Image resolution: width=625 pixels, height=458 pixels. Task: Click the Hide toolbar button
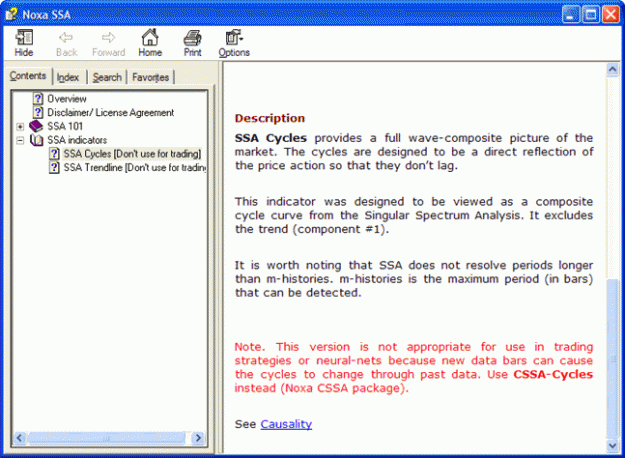(x=24, y=43)
